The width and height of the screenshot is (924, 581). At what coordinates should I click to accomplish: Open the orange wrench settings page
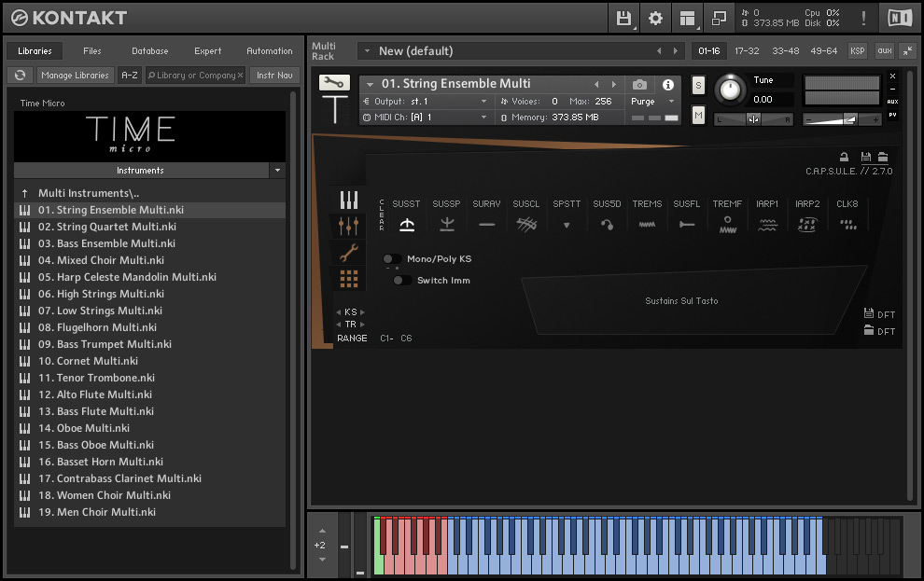[x=348, y=253]
